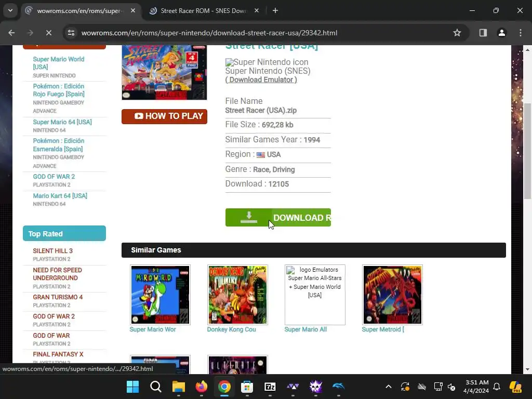Click muted volume tray icon
Viewport: 532px width, 399px height.
coord(451,387)
